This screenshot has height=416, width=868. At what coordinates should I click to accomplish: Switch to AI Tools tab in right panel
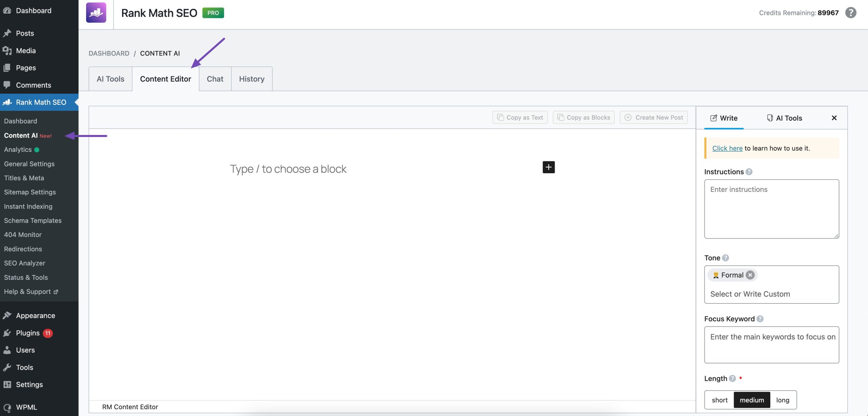[784, 118]
